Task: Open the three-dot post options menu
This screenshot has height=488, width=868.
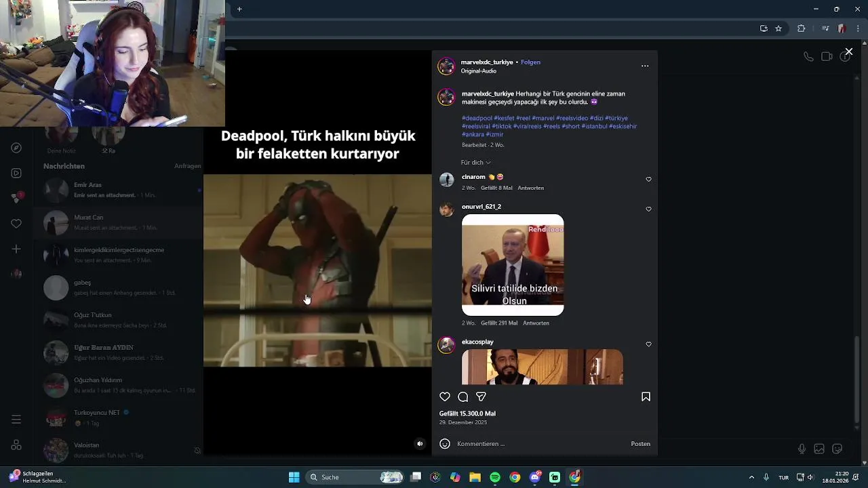Action: click(x=645, y=66)
